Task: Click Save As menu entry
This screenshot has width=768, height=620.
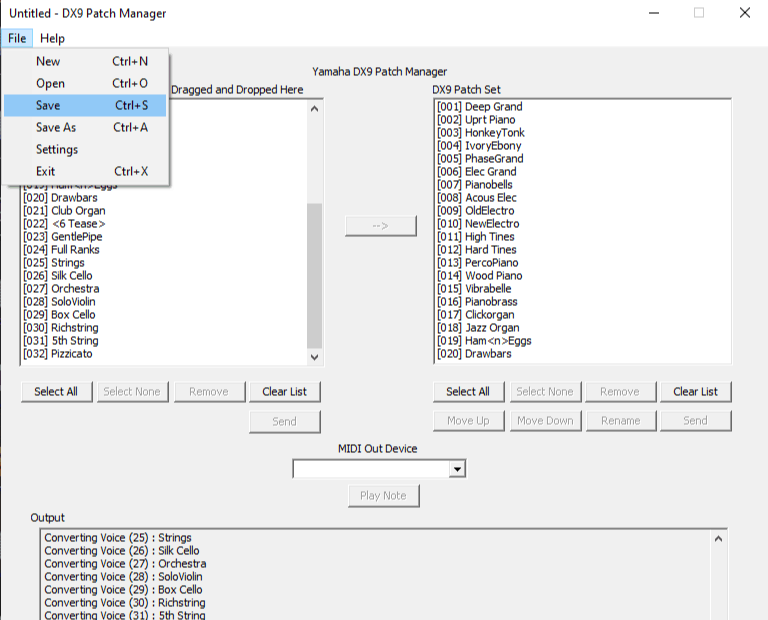Action: tap(56, 127)
